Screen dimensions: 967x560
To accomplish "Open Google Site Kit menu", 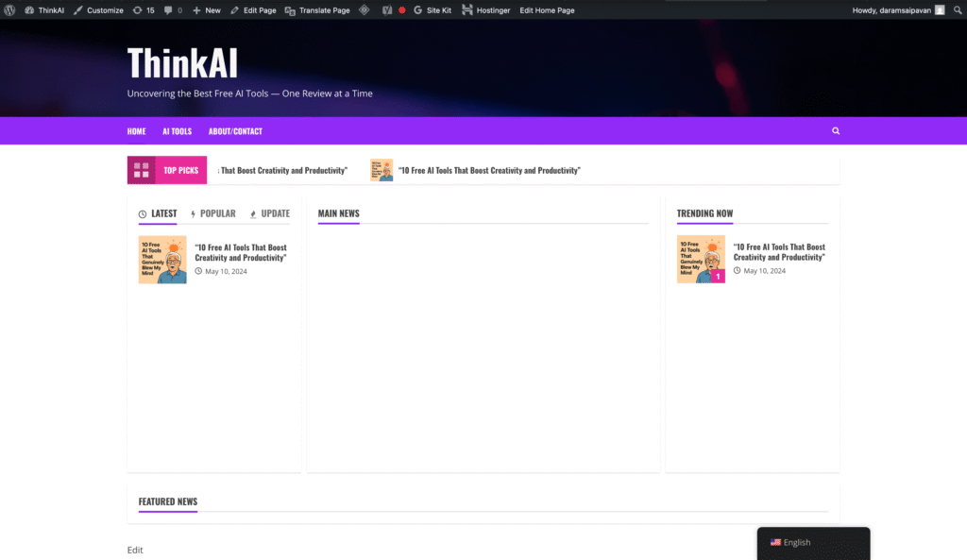I will tap(433, 9).
